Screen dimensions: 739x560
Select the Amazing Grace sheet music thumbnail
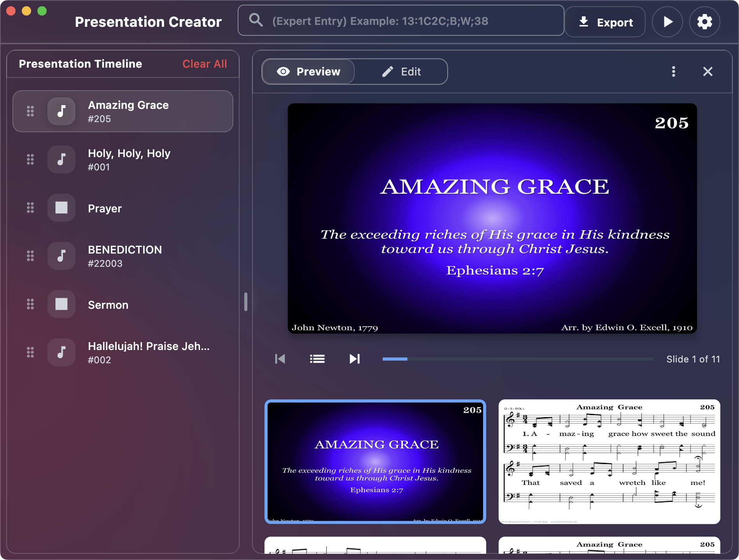click(x=609, y=462)
